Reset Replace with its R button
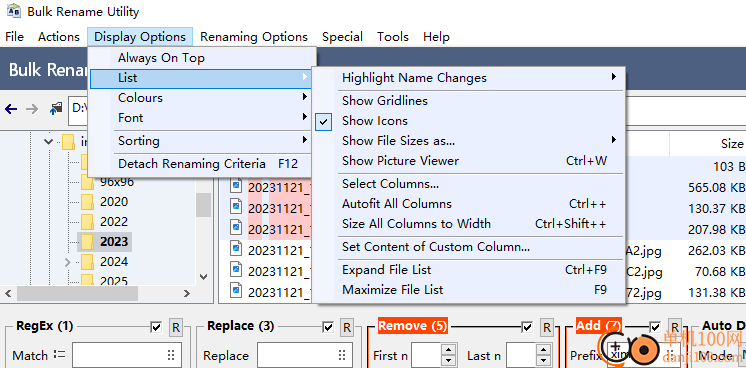This screenshot has height=368, width=746. click(x=347, y=327)
